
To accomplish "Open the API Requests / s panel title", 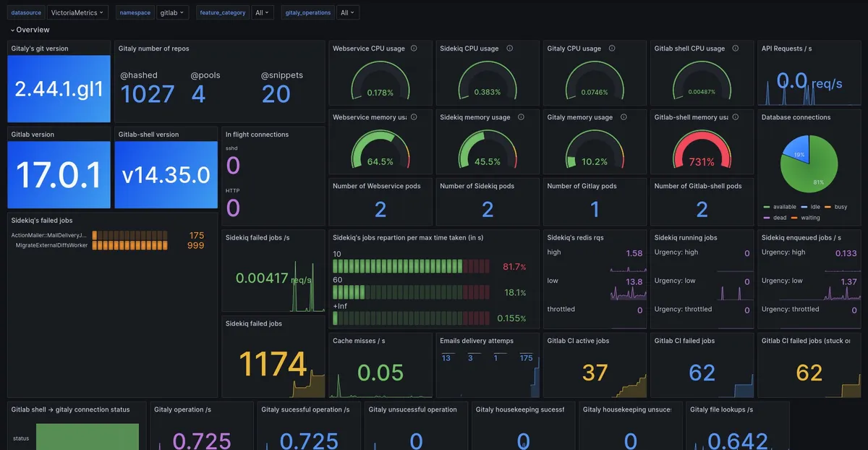I will 786,48.
